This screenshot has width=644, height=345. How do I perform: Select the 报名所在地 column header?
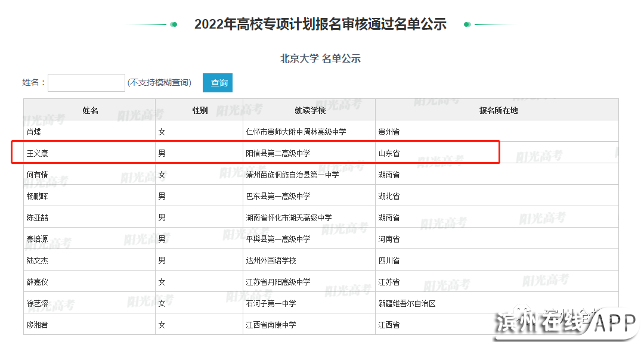click(498, 110)
